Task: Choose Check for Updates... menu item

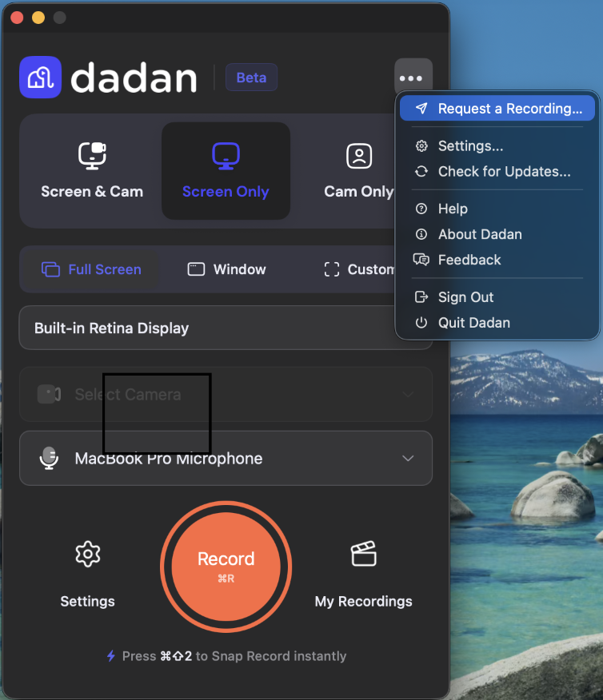Action: click(497, 172)
